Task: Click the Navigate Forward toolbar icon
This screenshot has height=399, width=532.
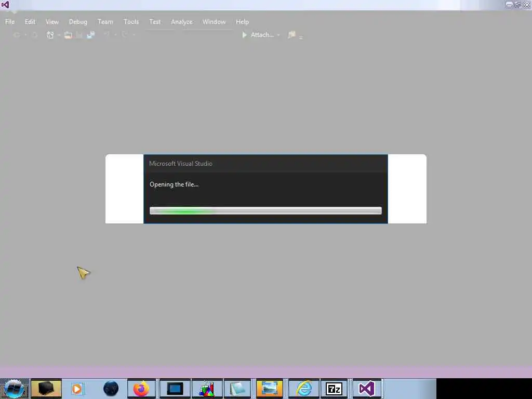Action: click(x=34, y=35)
